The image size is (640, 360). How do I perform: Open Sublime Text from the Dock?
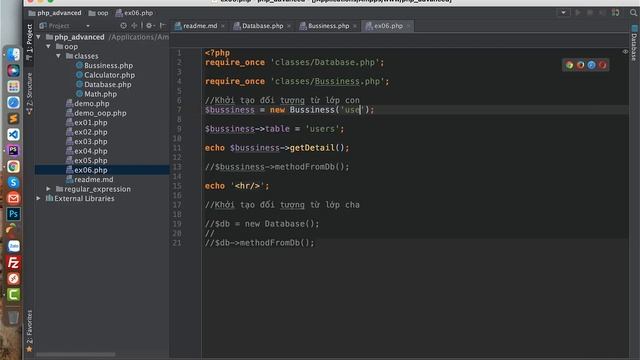click(x=13, y=118)
